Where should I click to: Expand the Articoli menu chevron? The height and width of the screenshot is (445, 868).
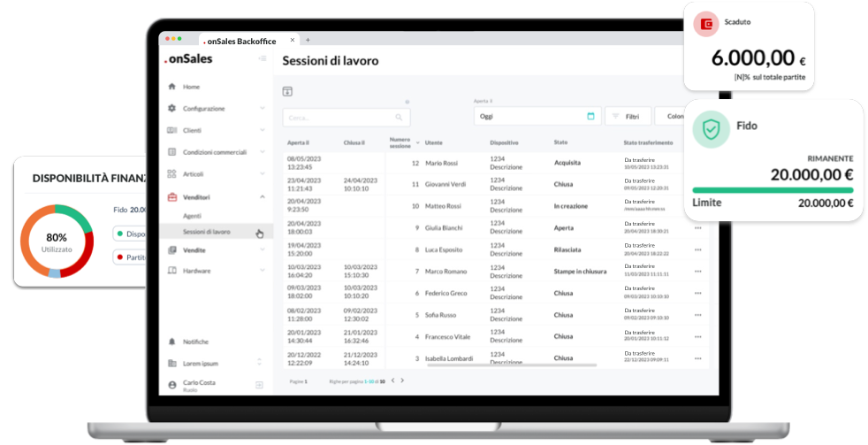click(262, 174)
